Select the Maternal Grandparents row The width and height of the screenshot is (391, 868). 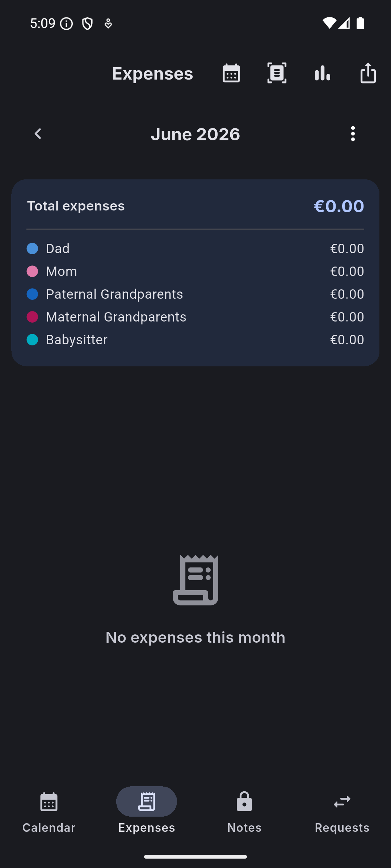(195, 317)
